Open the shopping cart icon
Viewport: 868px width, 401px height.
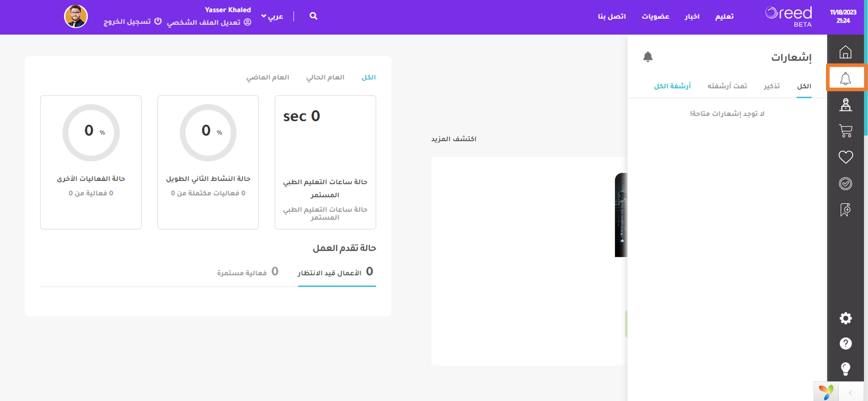pos(845,131)
